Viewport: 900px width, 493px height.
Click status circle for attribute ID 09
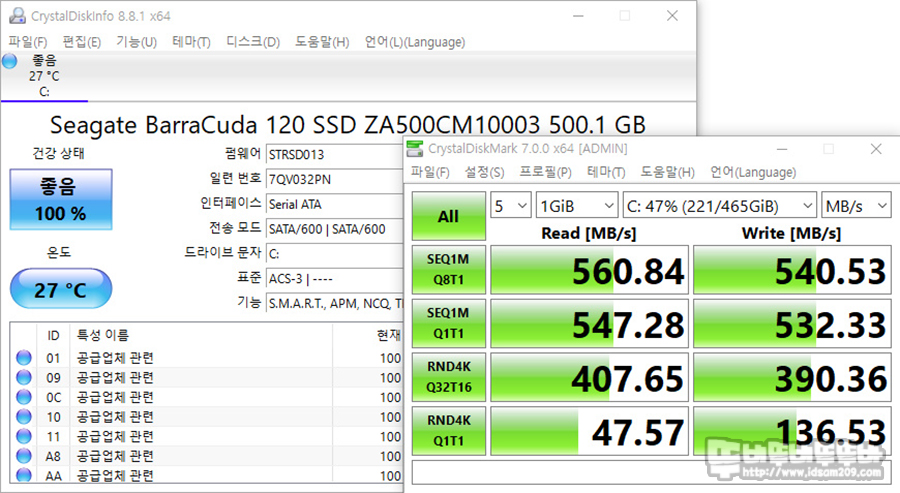24,377
